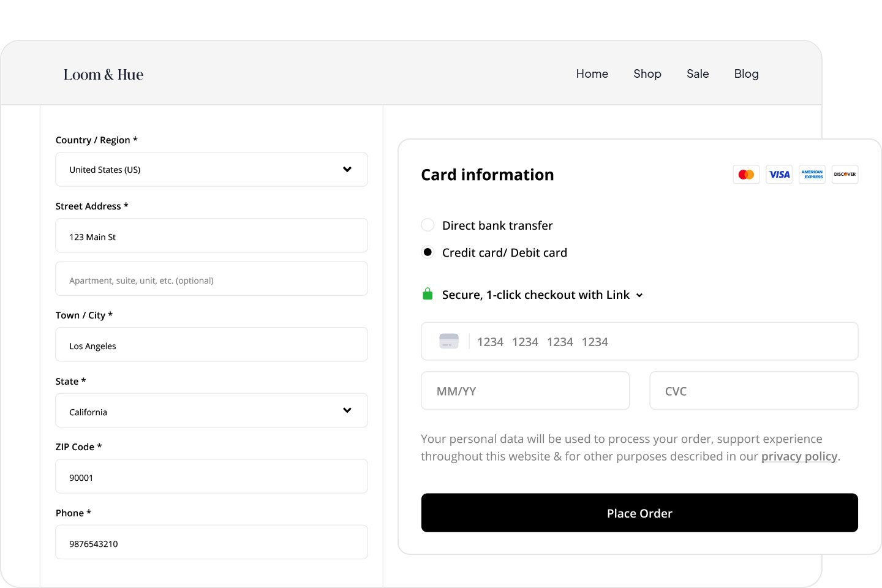This screenshot has width=882, height=588.
Task: Click the Mastercard payment logo
Action: point(746,175)
